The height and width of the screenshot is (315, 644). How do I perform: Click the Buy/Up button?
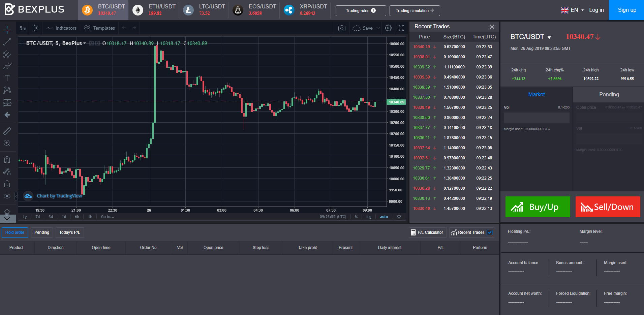[x=538, y=207]
